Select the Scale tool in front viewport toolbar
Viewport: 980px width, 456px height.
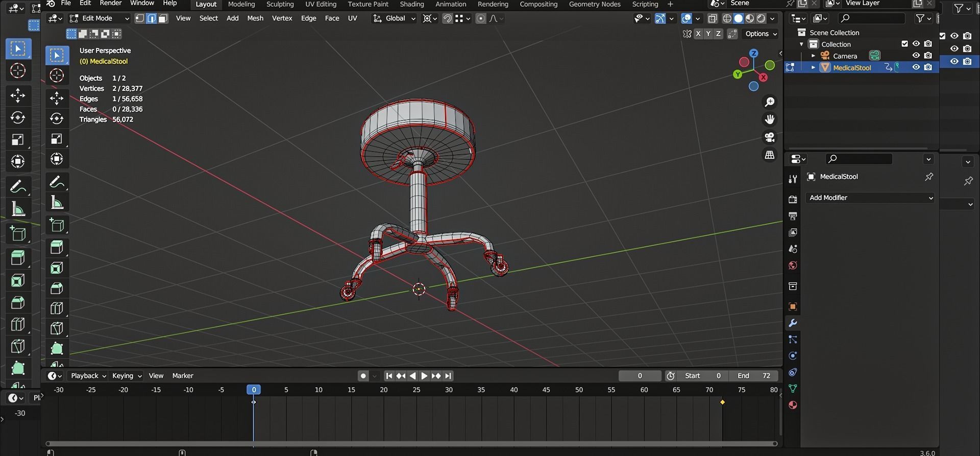pos(57,139)
